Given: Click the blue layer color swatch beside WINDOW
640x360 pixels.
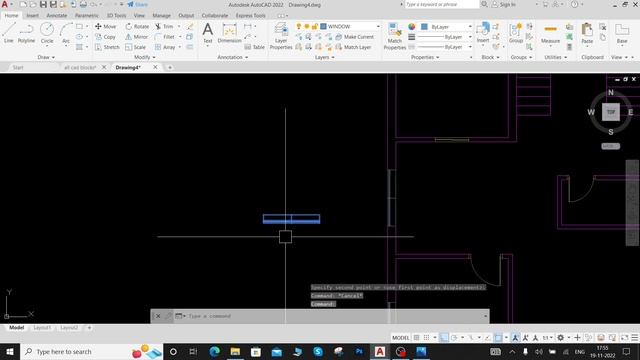Looking at the screenshot, I should pos(323,26).
